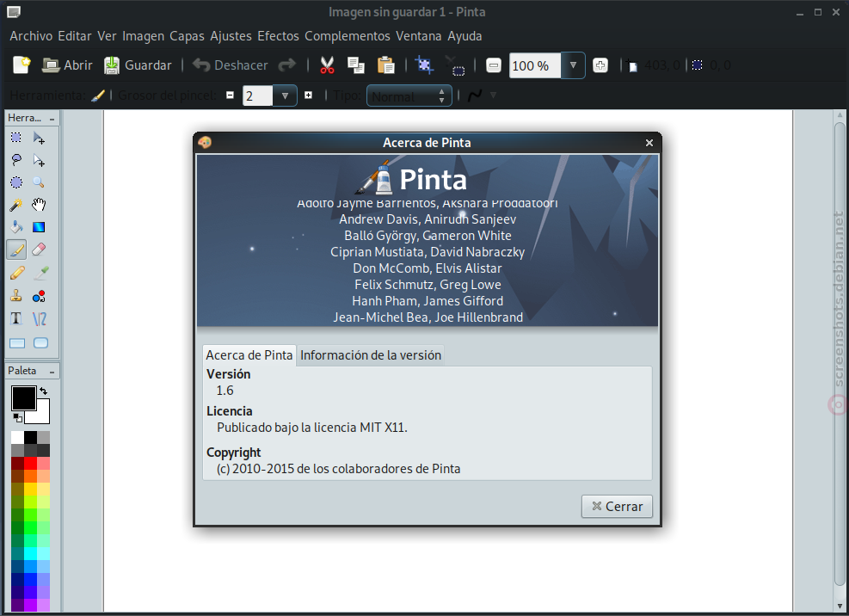Increase brush width with plus
The height and width of the screenshot is (616, 849).
click(x=308, y=95)
